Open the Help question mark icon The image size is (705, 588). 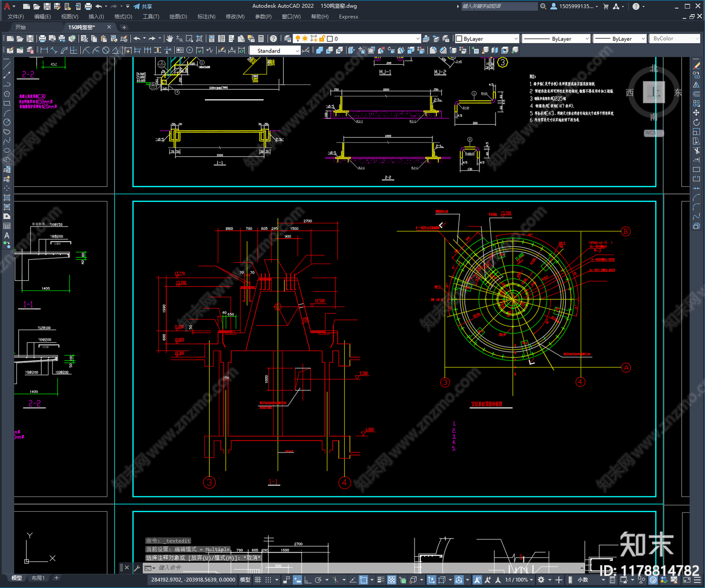tap(274, 39)
